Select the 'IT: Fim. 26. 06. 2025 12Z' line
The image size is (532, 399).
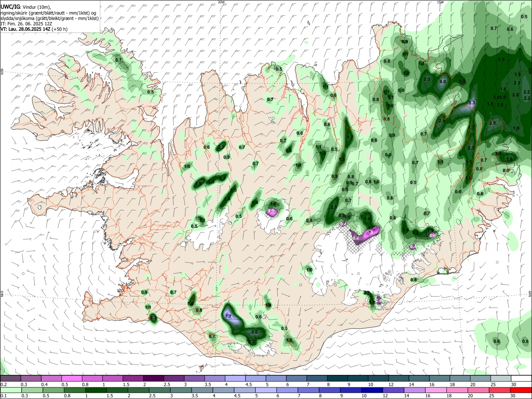point(26,24)
